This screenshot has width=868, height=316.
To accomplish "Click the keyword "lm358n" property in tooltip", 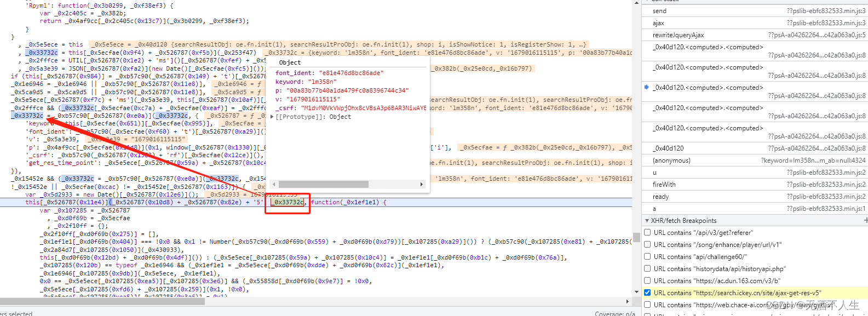I will point(306,82).
